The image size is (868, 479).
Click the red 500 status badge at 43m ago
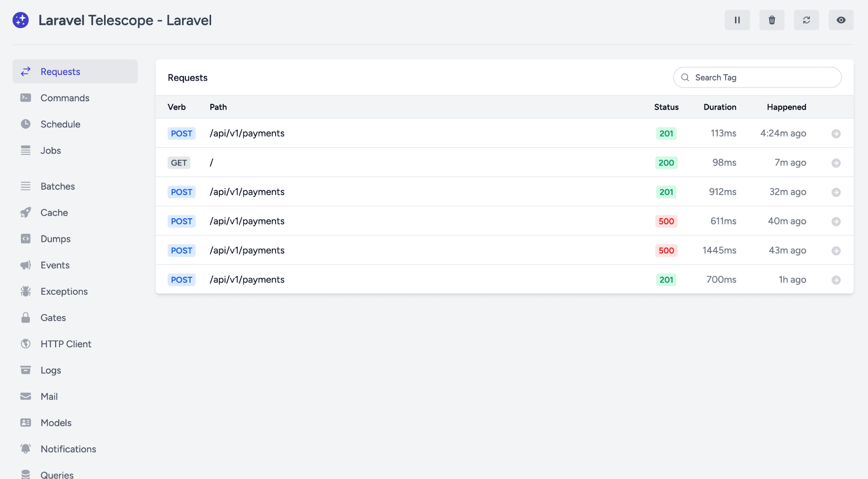pos(666,250)
